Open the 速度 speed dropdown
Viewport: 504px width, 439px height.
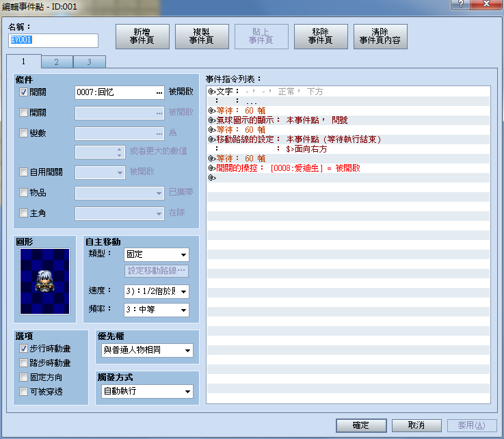tap(156, 291)
